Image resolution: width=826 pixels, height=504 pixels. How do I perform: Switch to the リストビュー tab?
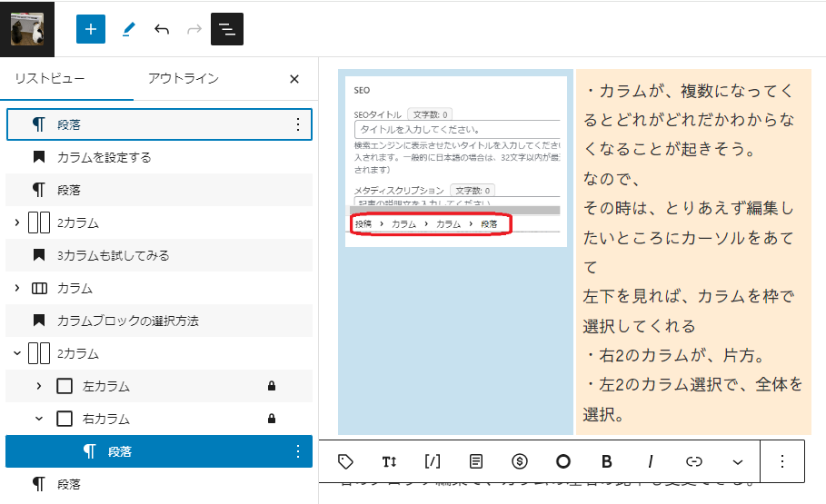coord(50,79)
